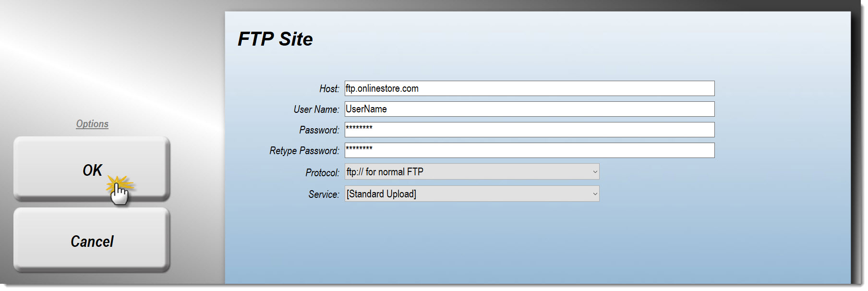Click the User Name: label
The width and height of the screenshot is (868, 291).
pos(316,109)
